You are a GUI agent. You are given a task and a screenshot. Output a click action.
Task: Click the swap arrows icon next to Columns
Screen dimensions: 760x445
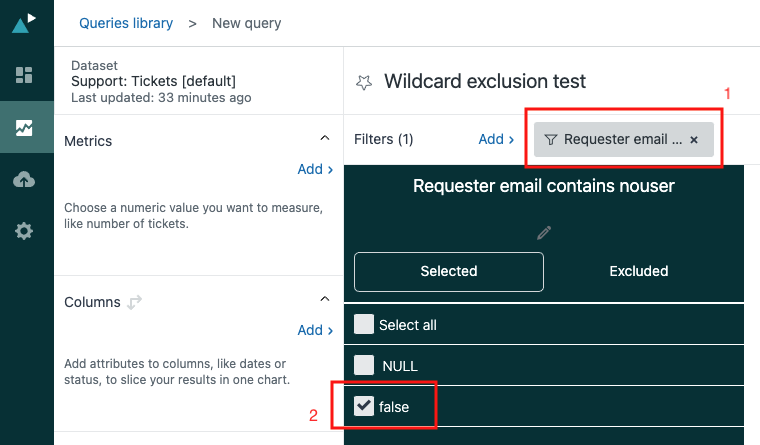(x=134, y=302)
